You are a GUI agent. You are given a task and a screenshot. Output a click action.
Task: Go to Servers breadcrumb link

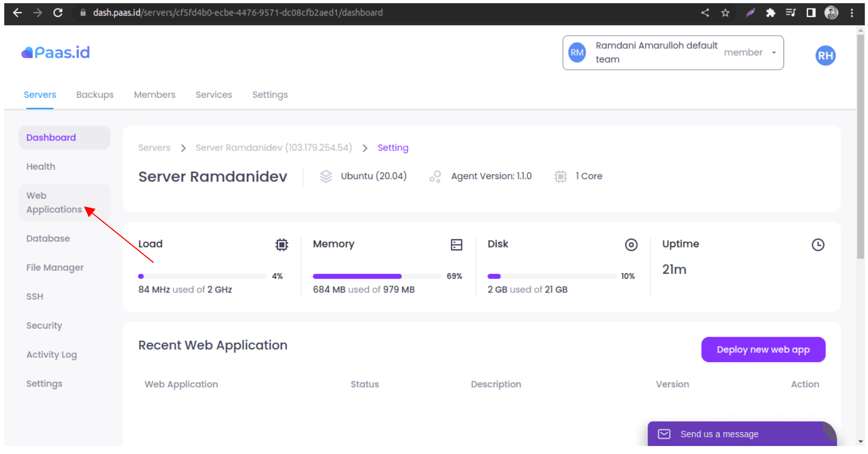pyautogui.click(x=154, y=148)
